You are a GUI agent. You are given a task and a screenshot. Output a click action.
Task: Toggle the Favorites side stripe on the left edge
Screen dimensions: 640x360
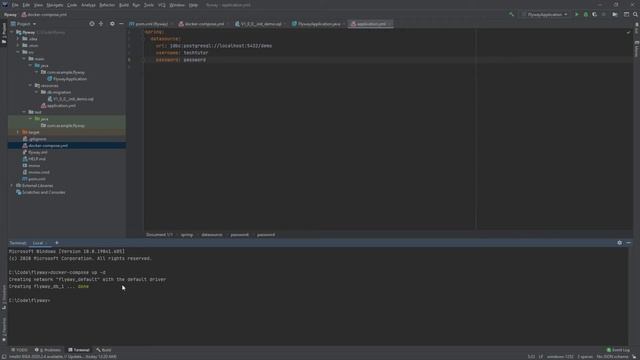click(x=4, y=329)
